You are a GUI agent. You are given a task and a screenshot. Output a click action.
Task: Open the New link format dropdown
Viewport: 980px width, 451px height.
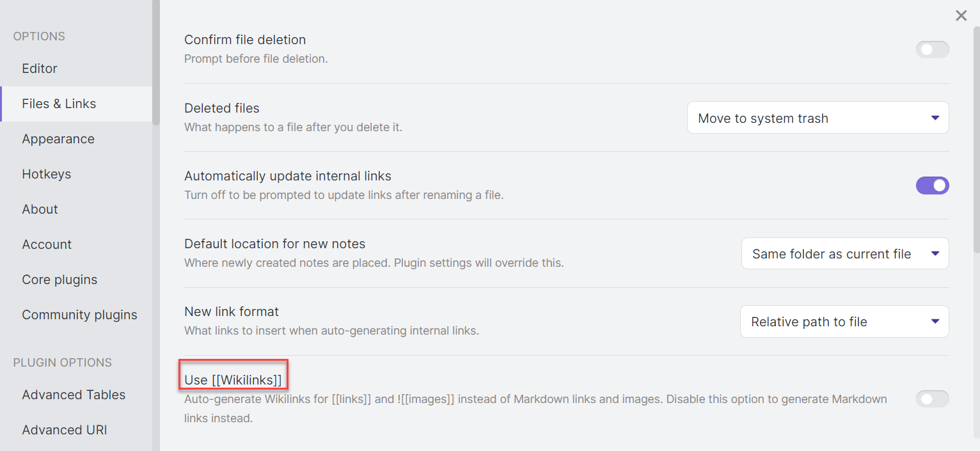click(844, 321)
